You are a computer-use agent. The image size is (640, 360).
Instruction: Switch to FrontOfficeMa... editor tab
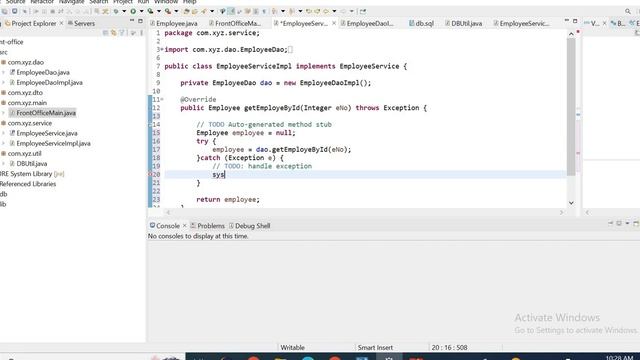pos(235,23)
